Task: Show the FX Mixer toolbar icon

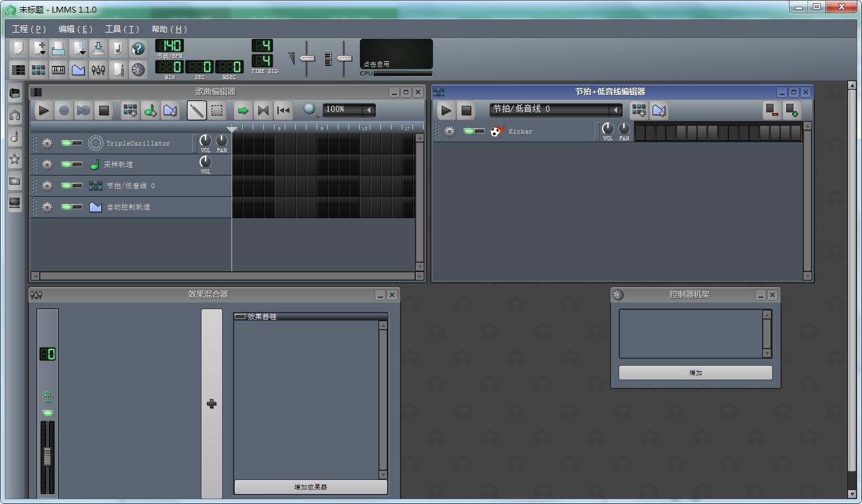Action: (98, 69)
